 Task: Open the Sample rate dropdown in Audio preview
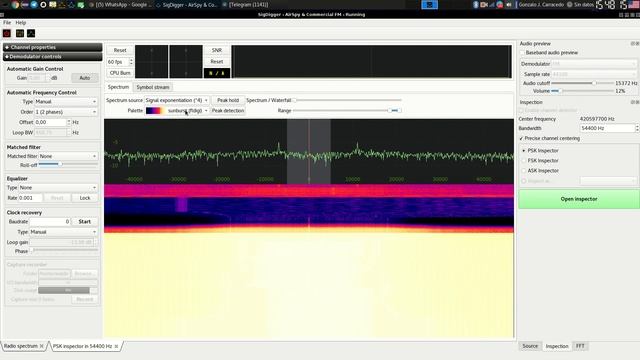coord(593,74)
